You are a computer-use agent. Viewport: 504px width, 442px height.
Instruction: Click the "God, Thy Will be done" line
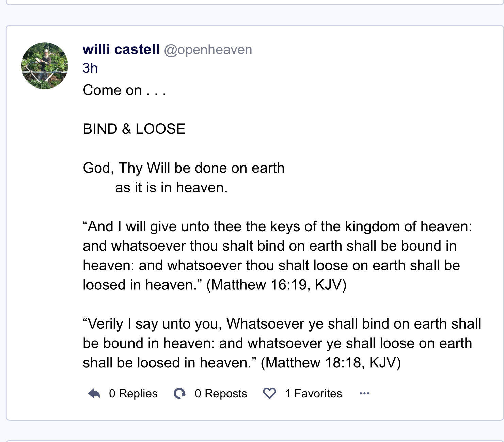pos(184,168)
